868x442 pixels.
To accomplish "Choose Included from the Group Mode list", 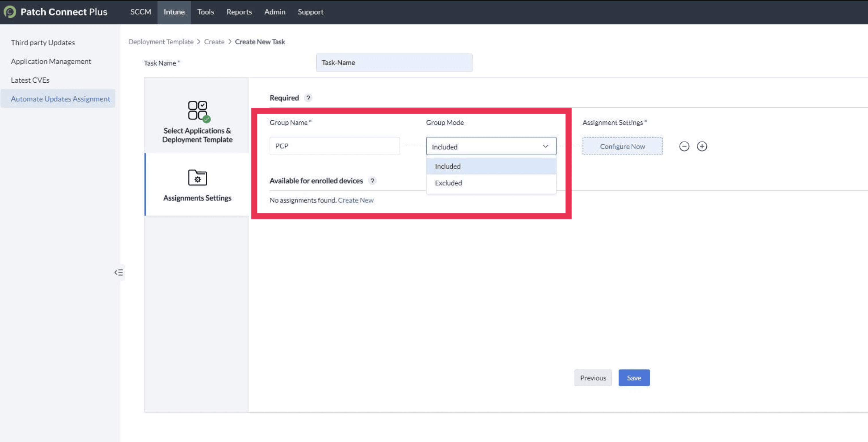I will tap(447, 166).
